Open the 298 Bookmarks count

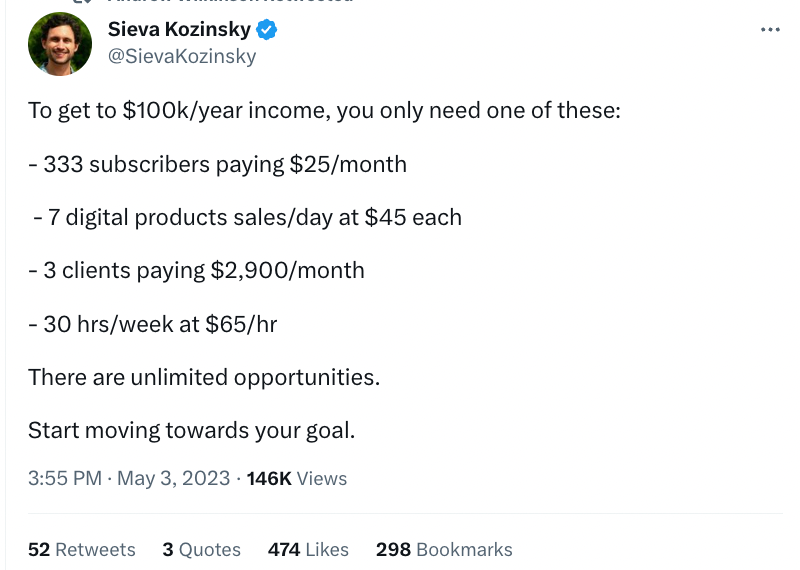(444, 550)
